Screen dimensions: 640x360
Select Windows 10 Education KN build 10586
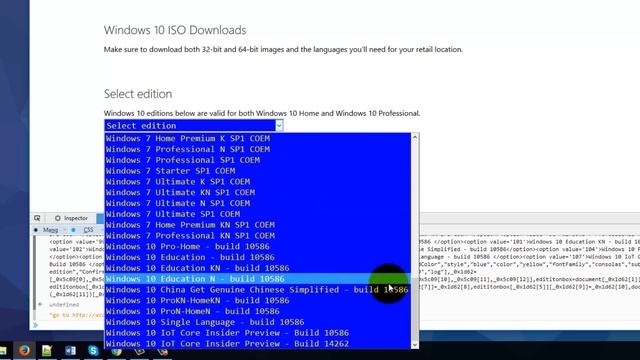258,268
